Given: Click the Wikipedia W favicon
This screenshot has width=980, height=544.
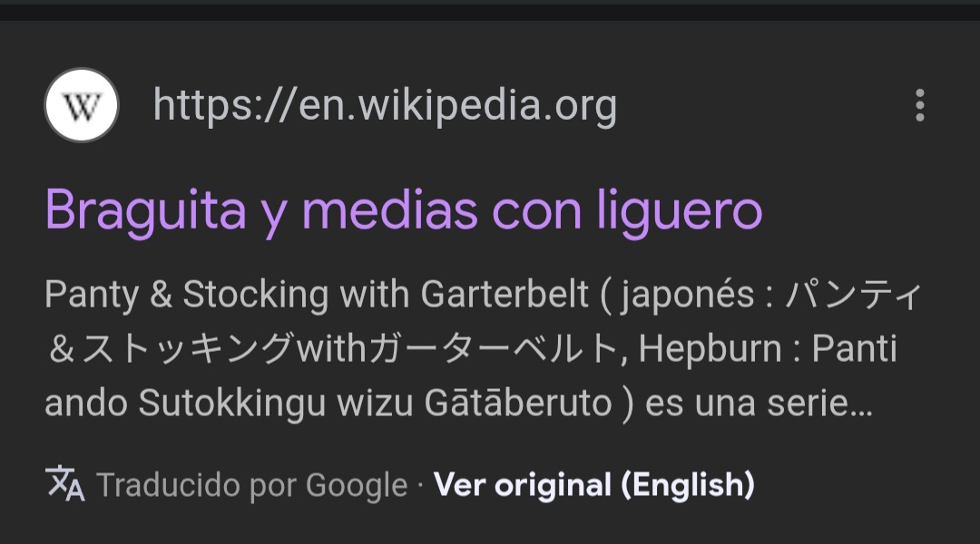Looking at the screenshot, I should click(x=82, y=105).
